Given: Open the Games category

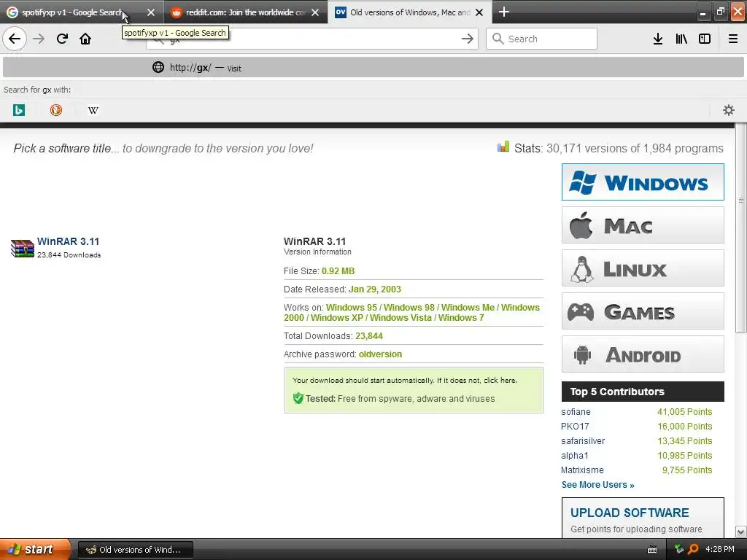Looking at the screenshot, I should pyautogui.click(x=643, y=311).
